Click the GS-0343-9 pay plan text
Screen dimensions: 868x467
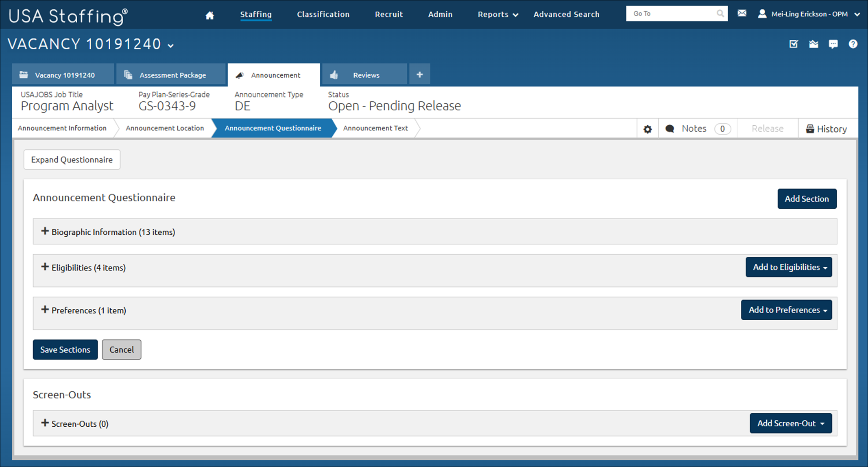(167, 106)
